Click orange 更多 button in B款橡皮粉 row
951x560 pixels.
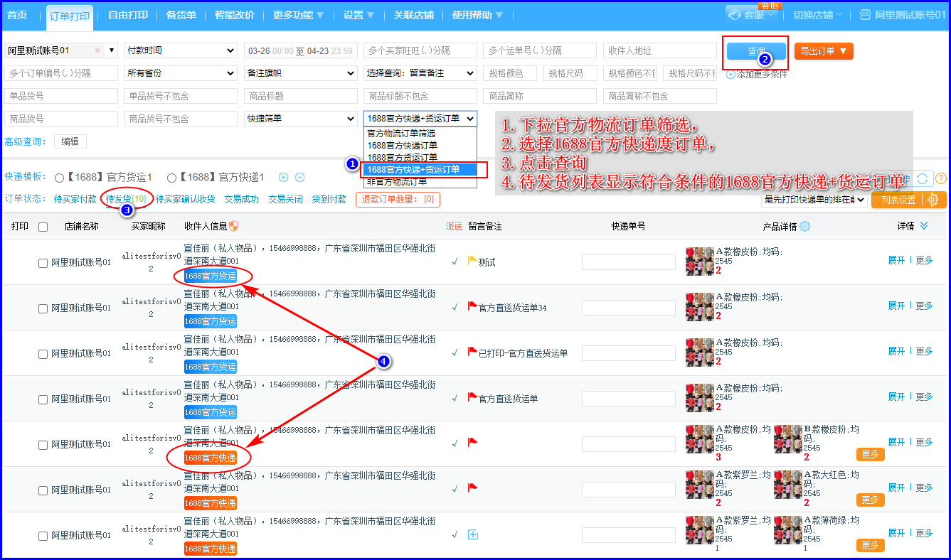pyautogui.click(x=870, y=454)
